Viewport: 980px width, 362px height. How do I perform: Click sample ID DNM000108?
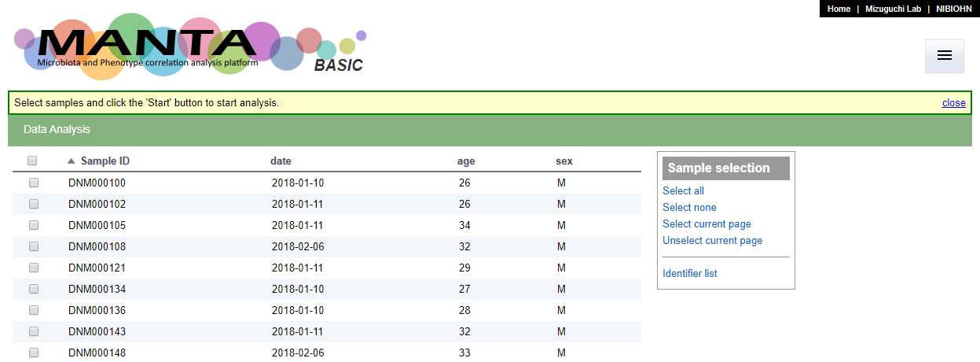97,246
